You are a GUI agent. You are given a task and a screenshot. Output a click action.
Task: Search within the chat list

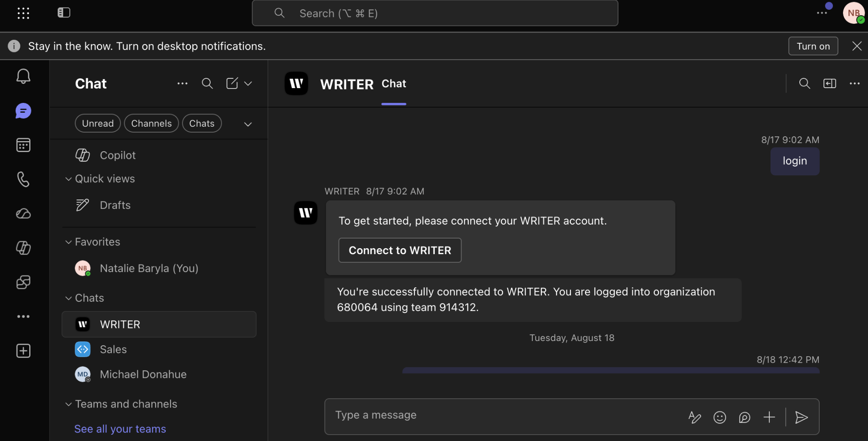(x=207, y=83)
